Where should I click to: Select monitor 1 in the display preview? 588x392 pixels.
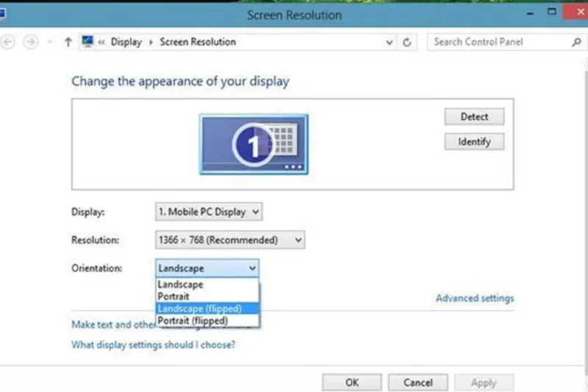point(254,144)
